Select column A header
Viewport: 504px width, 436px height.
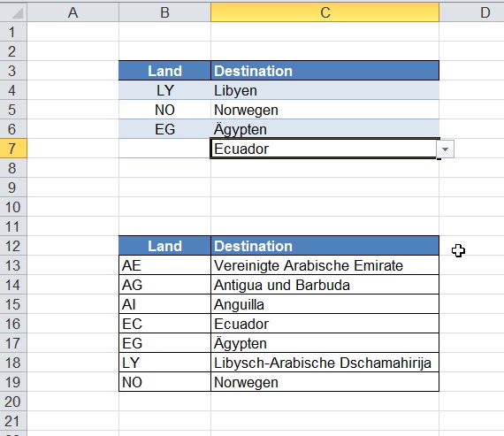pos(73,12)
